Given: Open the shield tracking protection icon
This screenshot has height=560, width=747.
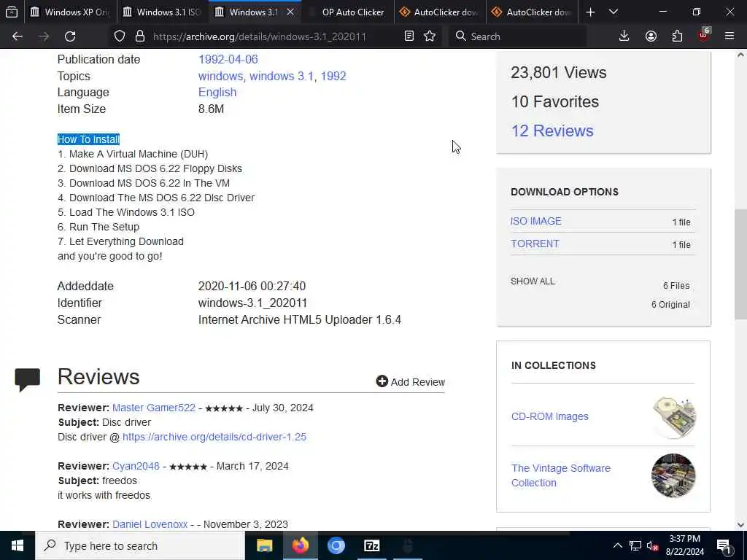Looking at the screenshot, I should [x=120, y=36].
